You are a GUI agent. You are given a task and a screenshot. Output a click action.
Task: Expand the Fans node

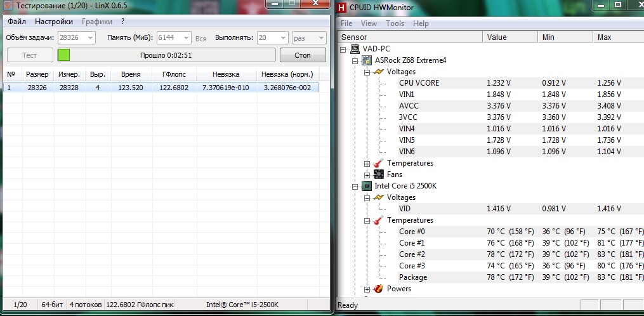click(367, 174)
